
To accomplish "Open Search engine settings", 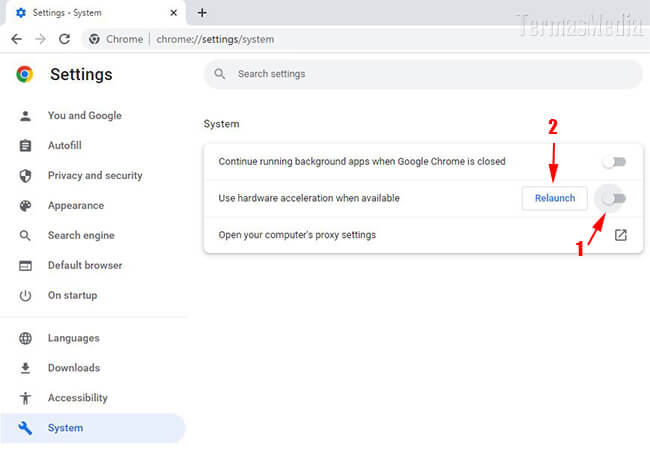I will 81,235.
